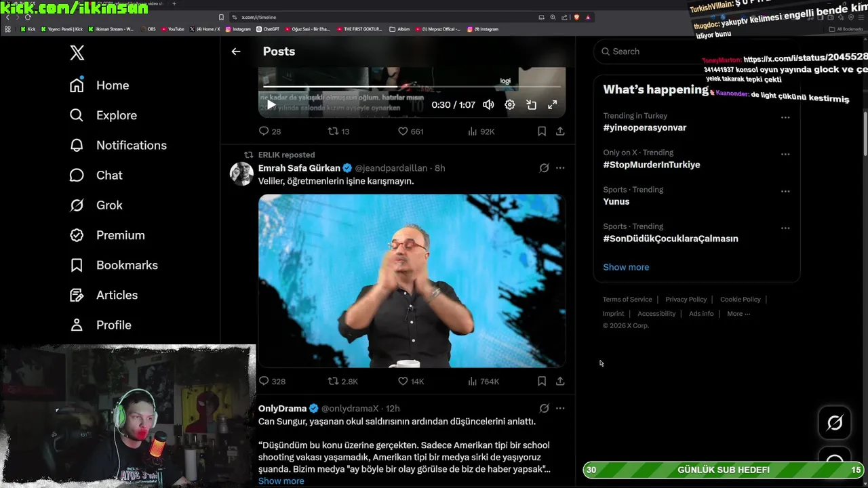The image size is (868, 488).
Task: Open trending #SonDüdükÇocuklaraÇalmasın
Action: click(x=671, y=239)
